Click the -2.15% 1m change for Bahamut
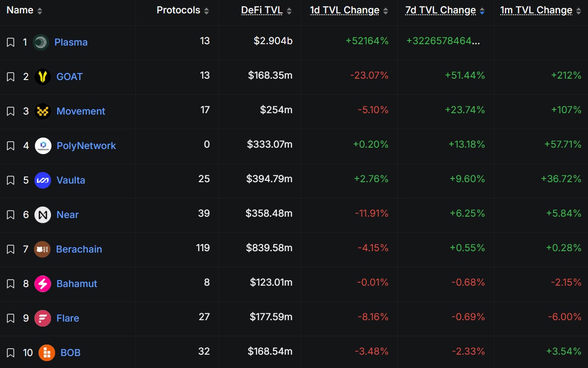This screenshot has width=588, height=368. pos(566,282)
